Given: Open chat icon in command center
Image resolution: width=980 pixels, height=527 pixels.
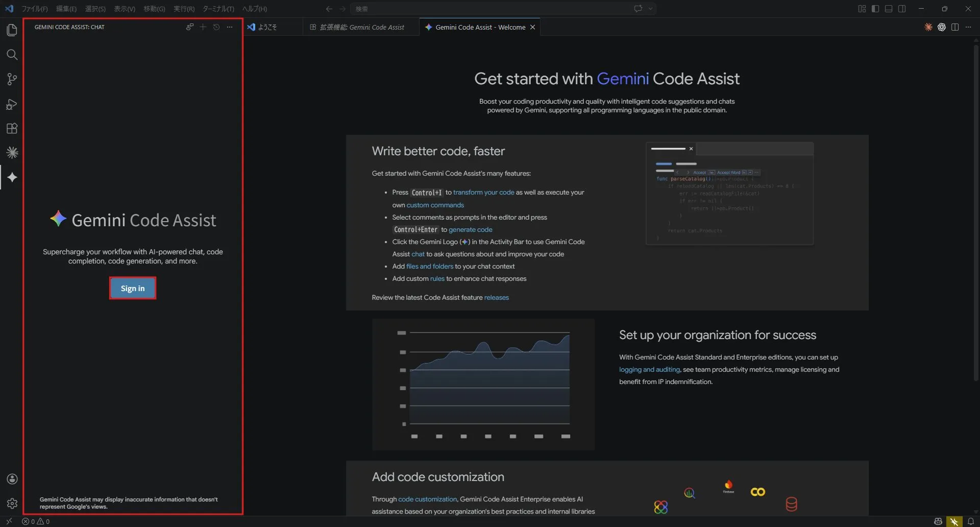Looking at the screenshot, I should click(x=638, y=9).
